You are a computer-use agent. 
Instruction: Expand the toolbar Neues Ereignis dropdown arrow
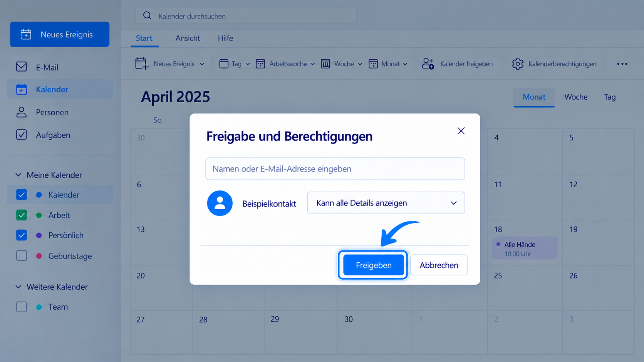(x=202, y=64)
